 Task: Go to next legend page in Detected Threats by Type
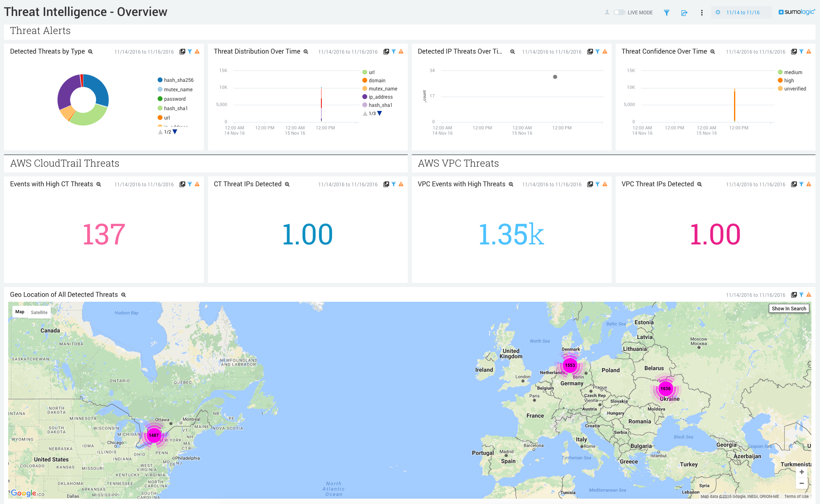175,132
